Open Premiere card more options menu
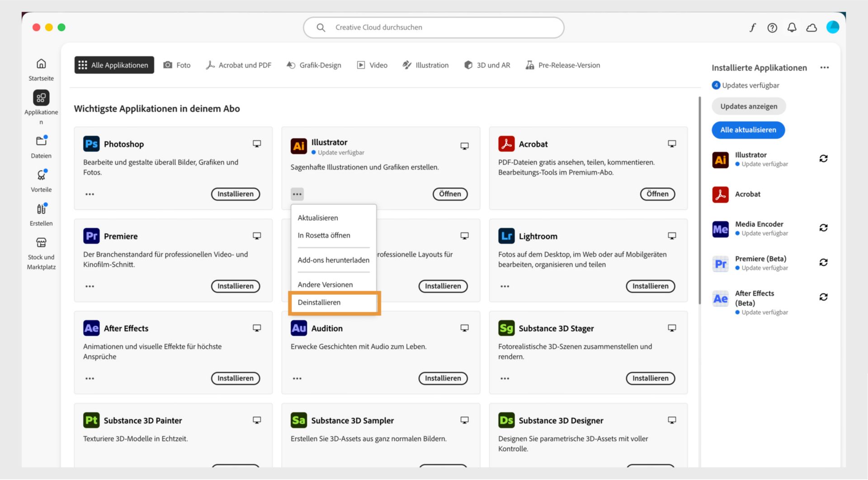The width and height of the screenshot is (868, 480). coord(90,287)
